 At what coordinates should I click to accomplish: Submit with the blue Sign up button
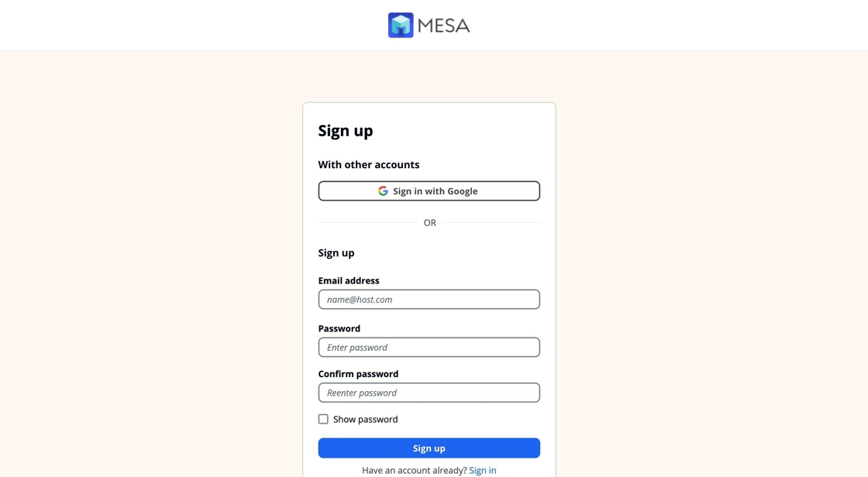[429, 448]
